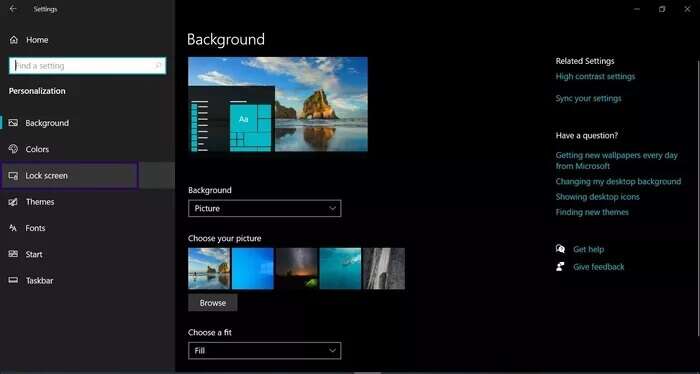Image resolution: width=700 pixels, height=374 pixels.
Task: Click the Give feedback person icon
Action: point(560,266)
